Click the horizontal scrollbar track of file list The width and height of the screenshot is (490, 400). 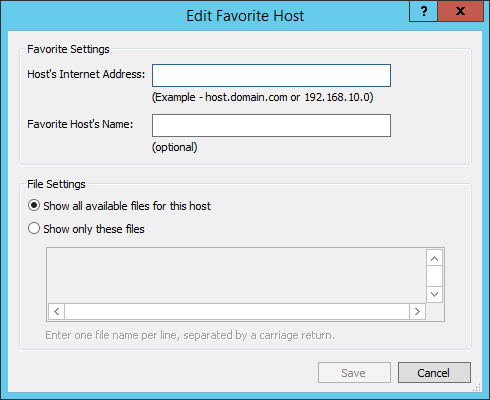(x=237, y=312)
